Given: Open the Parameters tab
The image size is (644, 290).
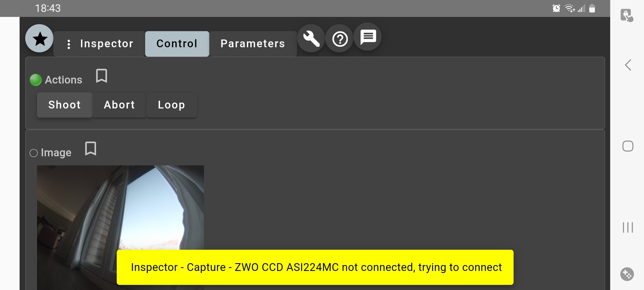Looking at the screenshot, I should point(253,44).
